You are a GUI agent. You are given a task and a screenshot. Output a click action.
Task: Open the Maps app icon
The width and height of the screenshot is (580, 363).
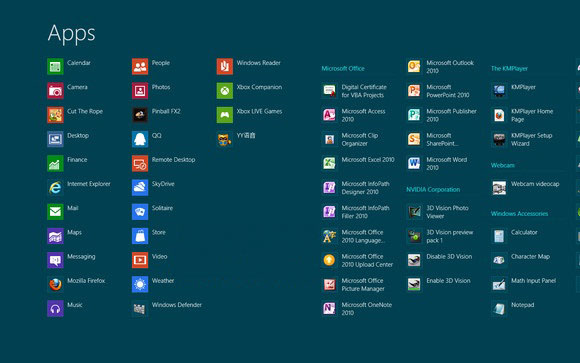click(x=55, y=236)
